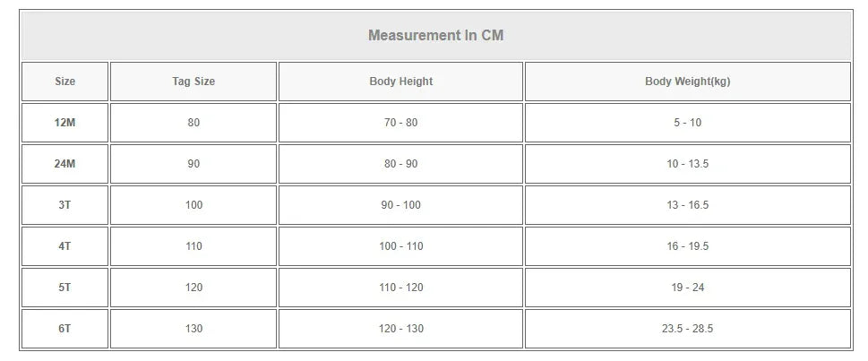Click body weight "13 - 16.5" cell

tap(687, 205)
